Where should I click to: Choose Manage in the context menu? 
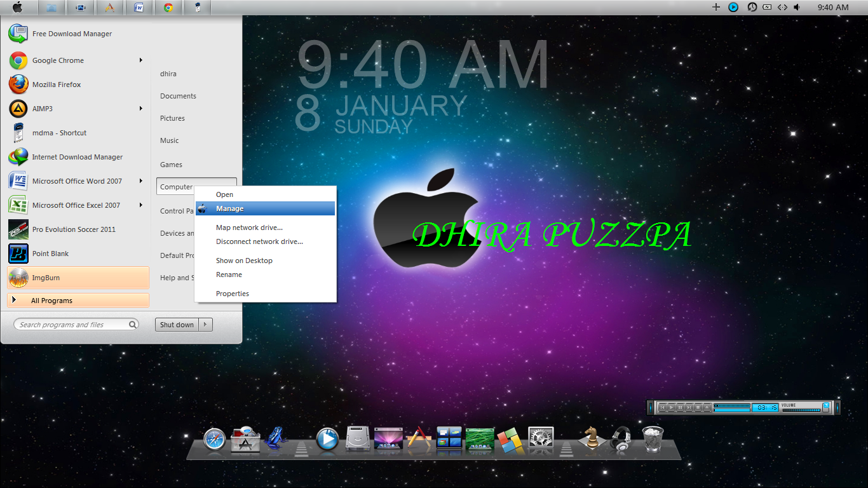(x=266, y=208)
